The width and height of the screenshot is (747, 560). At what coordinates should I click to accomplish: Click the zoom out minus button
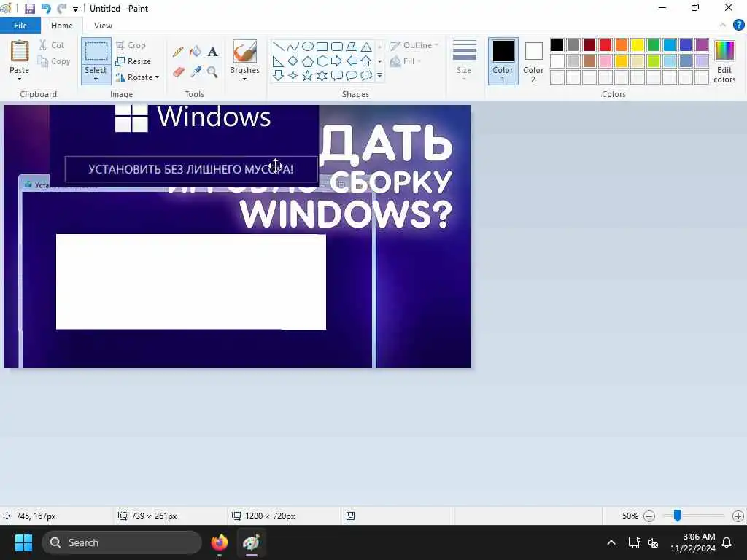tap(649, 516)
